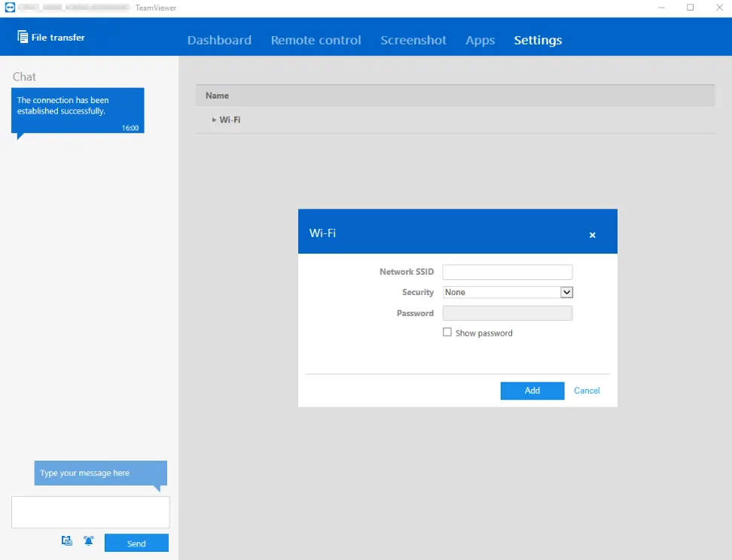732x560 pixels.
Task: Click the Name column header
Action: tap(217, 96)
